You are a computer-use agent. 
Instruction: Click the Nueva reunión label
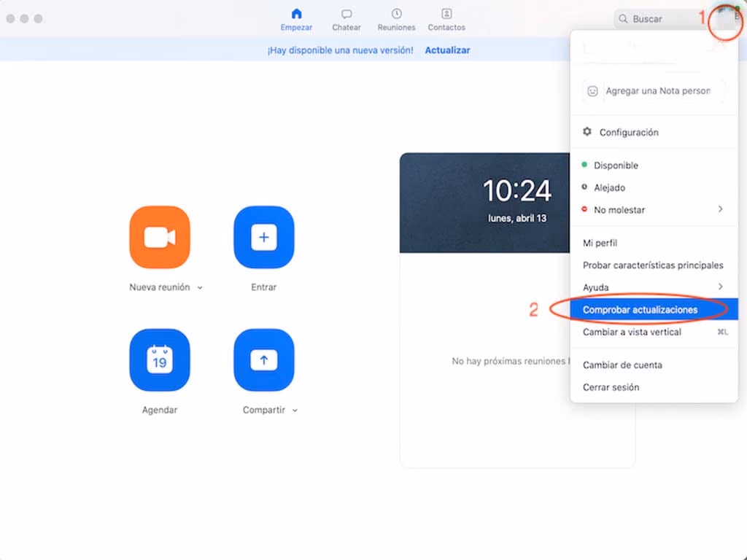coord(160,287)
